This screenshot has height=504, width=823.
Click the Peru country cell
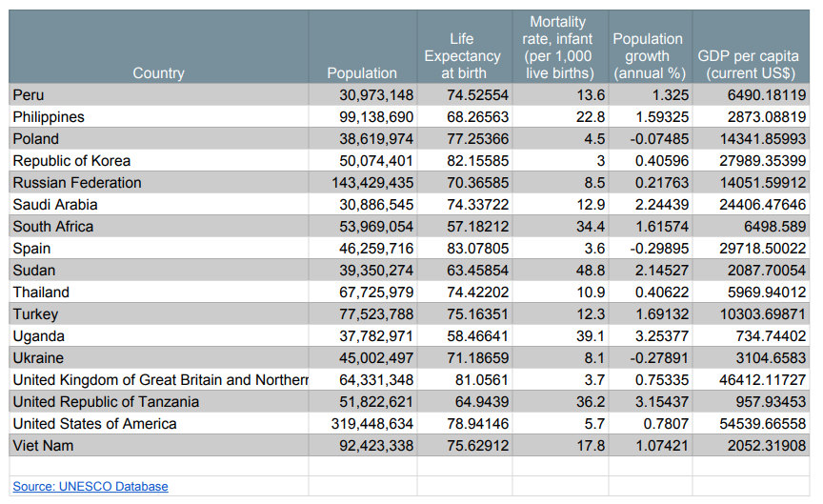click(x=29, y=95)
